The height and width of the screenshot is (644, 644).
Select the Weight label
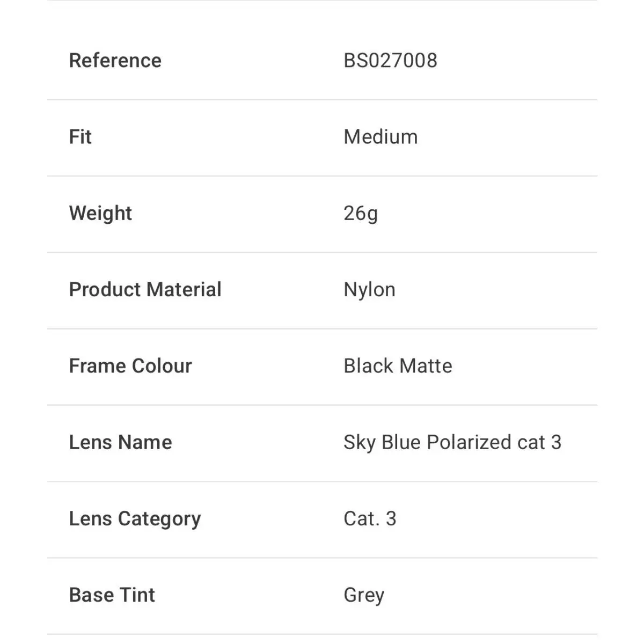coord(100,214)
